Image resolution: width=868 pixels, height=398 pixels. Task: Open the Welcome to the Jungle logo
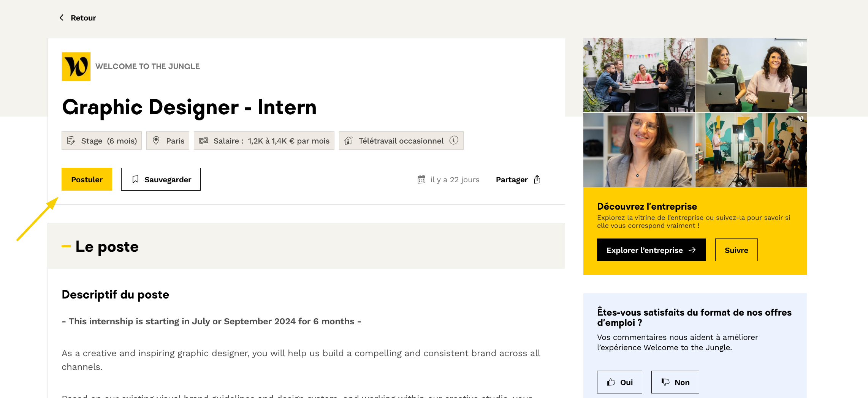coord(76,66)
